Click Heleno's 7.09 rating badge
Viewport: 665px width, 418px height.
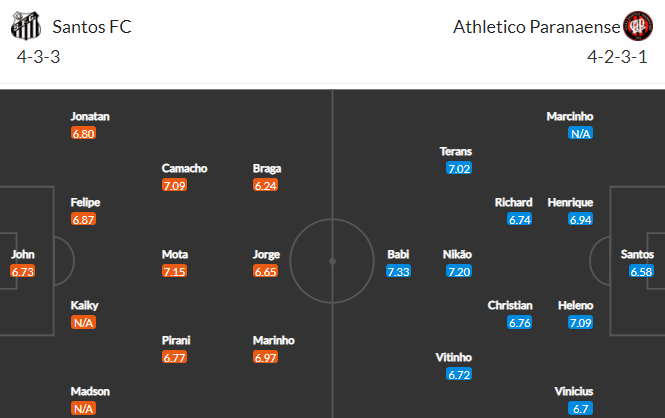click(x=581, y=323)
